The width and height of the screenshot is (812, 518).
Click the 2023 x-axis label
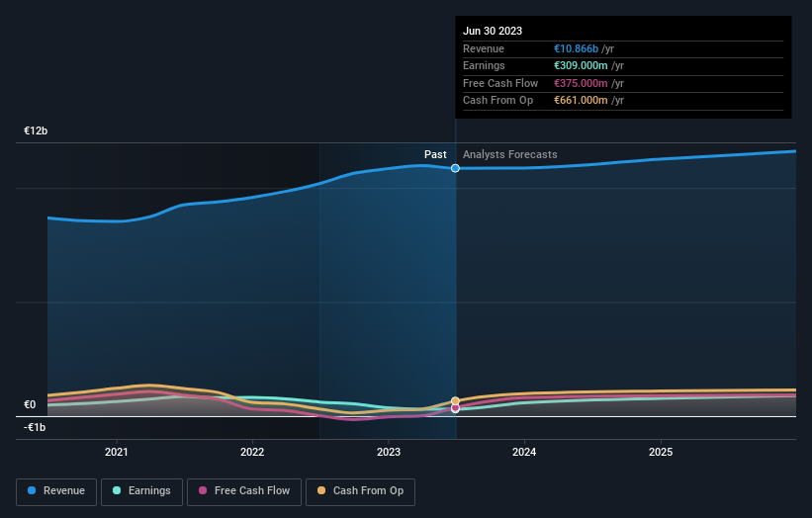(389, 452)
